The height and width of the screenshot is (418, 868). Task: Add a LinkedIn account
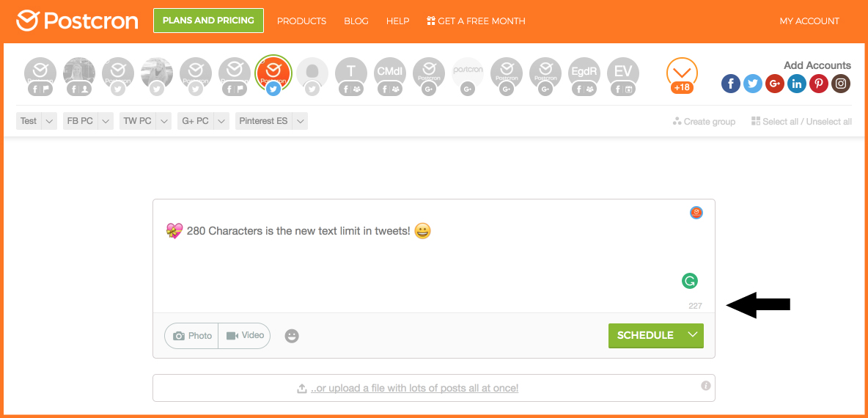pyautogui.click(x=797, y=84)
